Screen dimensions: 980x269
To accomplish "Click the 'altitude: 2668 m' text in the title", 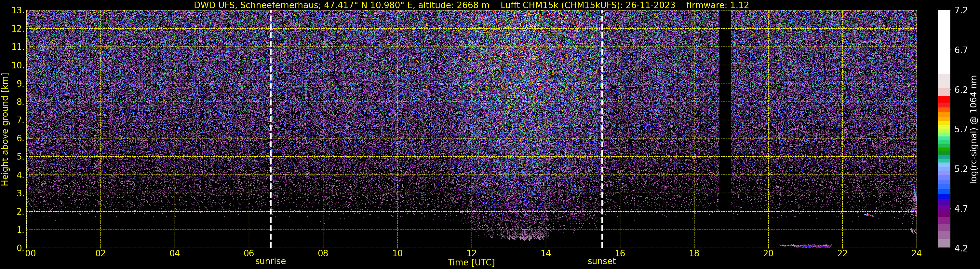I will (x=454, y=5).
